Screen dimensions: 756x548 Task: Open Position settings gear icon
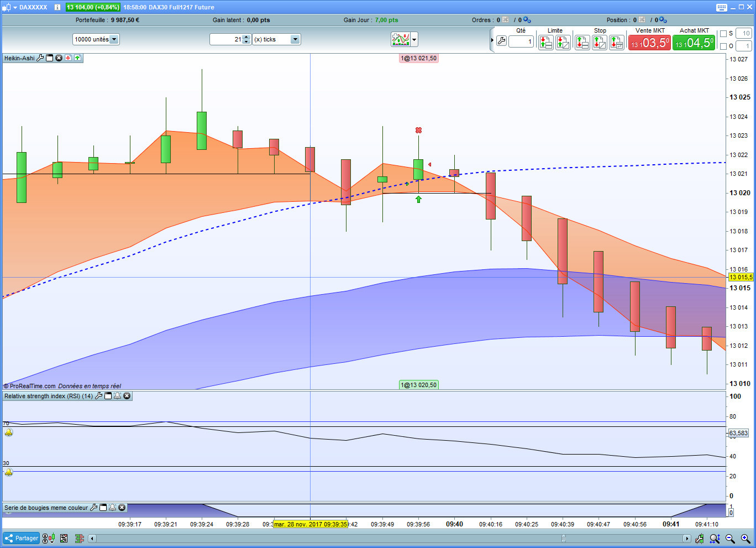point(663,20)
